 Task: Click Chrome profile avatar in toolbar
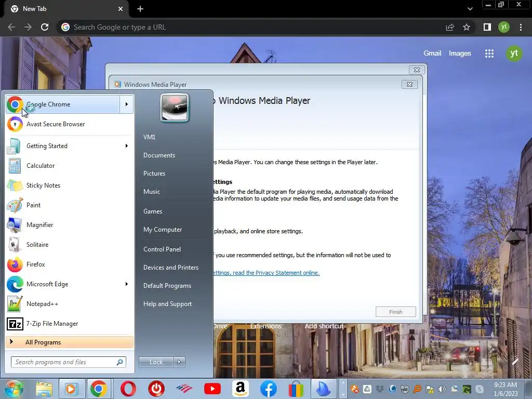[x=504, y=27]
